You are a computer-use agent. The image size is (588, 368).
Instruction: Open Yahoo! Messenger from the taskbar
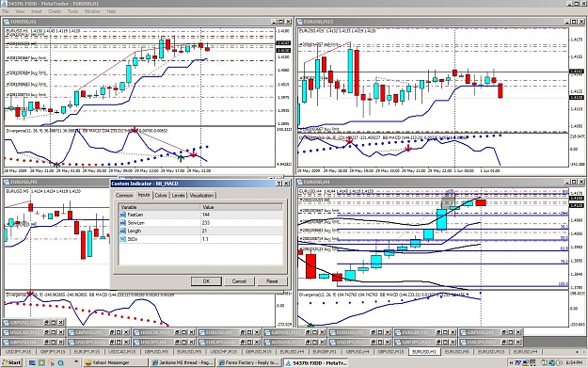115,362
